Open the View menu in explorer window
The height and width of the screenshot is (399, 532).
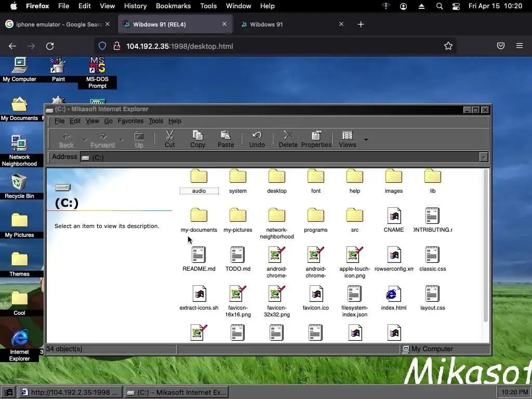[x=92, y=121]
